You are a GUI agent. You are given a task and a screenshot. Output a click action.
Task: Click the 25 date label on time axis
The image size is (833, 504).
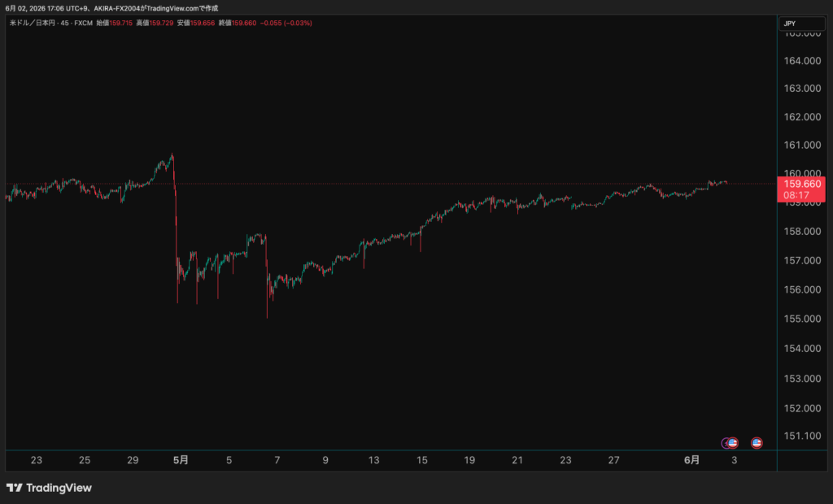point(85,460)
